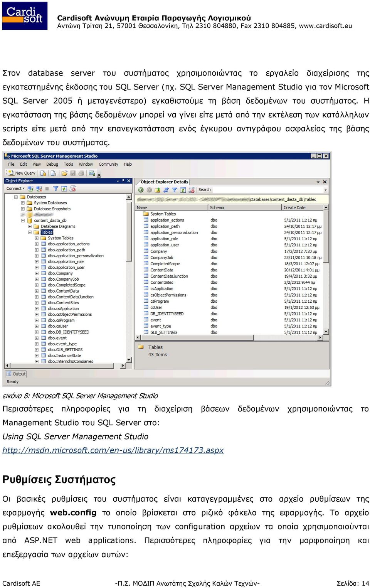The height and width of the screenshot is (588, 370).
Task: Select the DB_IDENTITYSEED row in details list
Action: coord(166,314)
